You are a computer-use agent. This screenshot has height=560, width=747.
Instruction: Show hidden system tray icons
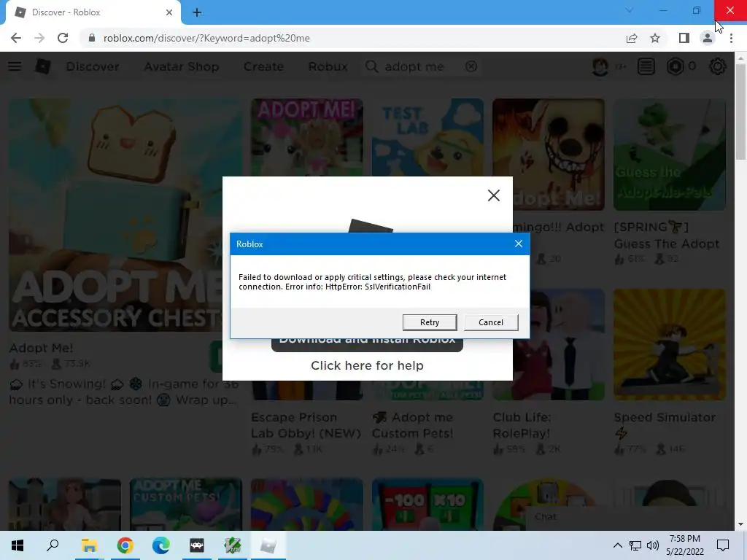[x=617, y=545]
